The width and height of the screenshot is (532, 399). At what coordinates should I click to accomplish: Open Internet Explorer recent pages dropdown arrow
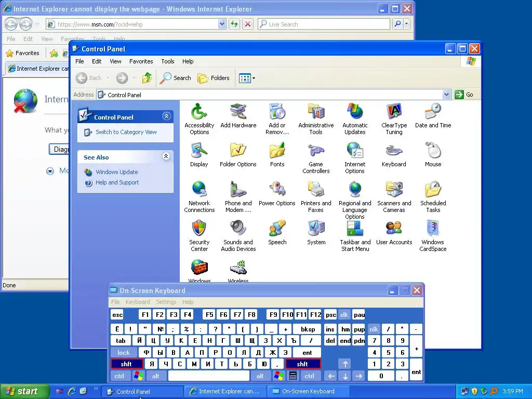pyautogui.click(x=37, y=24)
